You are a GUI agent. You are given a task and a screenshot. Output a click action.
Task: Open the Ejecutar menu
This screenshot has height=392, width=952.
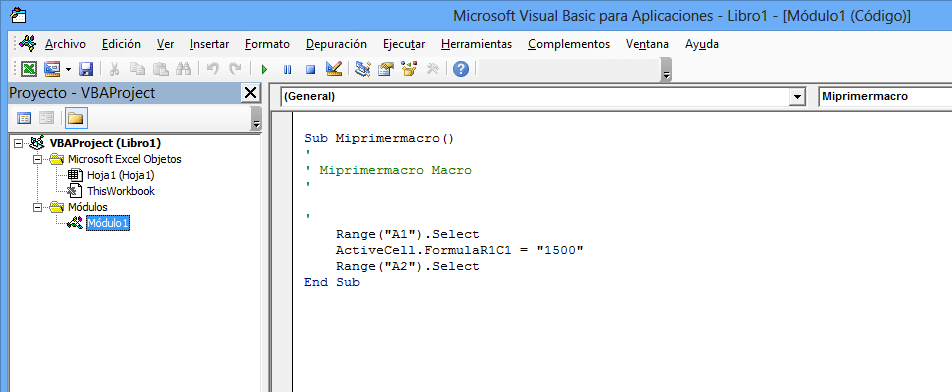tap(404, 44)
